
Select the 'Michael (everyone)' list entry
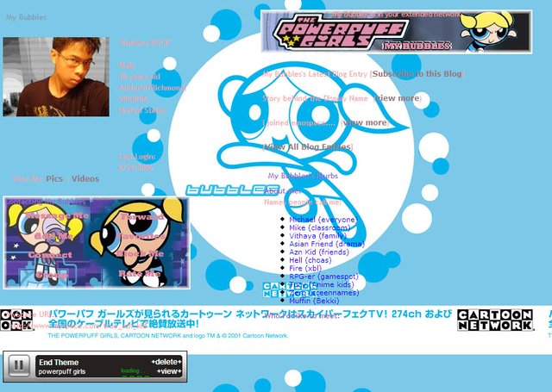tap(323, 220)
